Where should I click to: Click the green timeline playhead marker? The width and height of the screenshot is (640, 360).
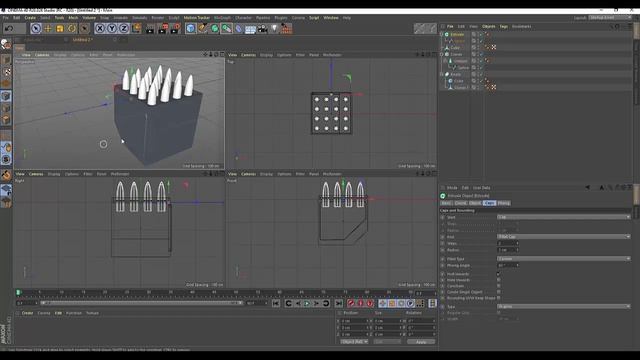point(18,292)
